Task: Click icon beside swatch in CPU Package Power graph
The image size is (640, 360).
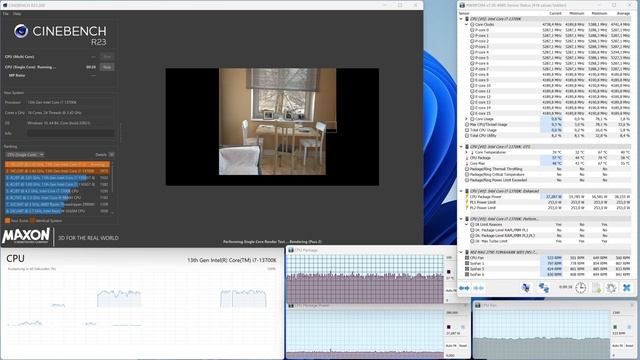Action: 463,327
